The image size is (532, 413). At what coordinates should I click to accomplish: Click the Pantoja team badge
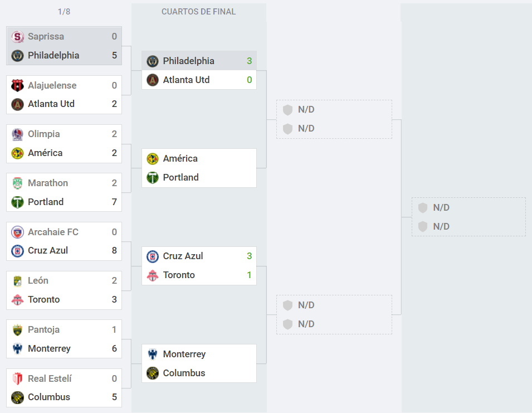17,330
